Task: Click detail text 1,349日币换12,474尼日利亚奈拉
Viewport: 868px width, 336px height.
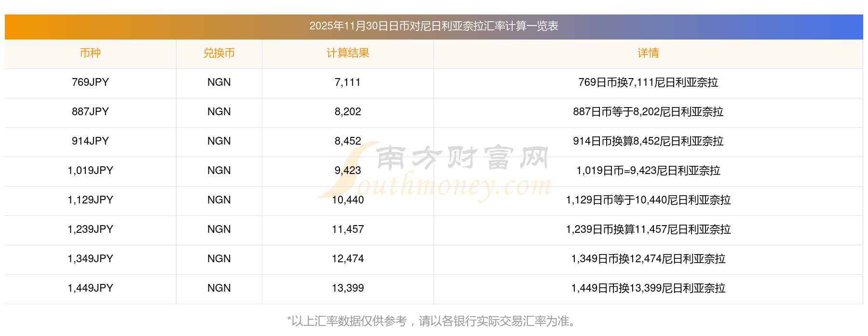Action: coord(648,259)
